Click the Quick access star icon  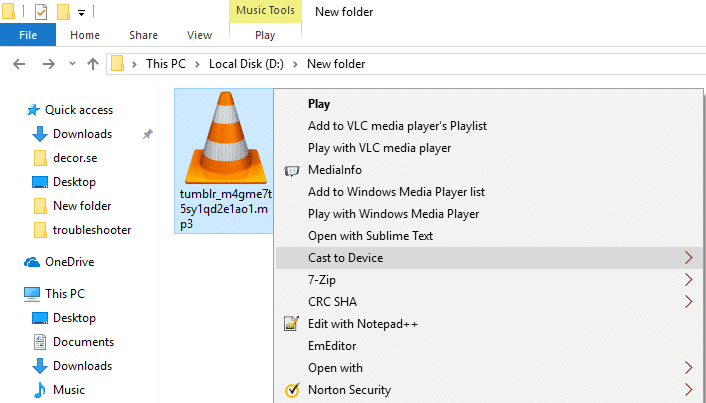click(33, 110)
